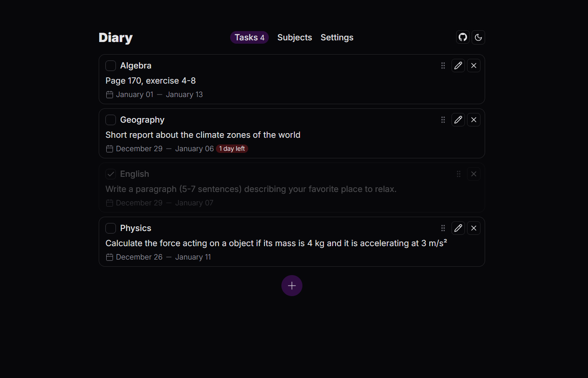The image size is (588, 378).
Task: Click the drag handle on the Physics card
Action: click(443, 228)
